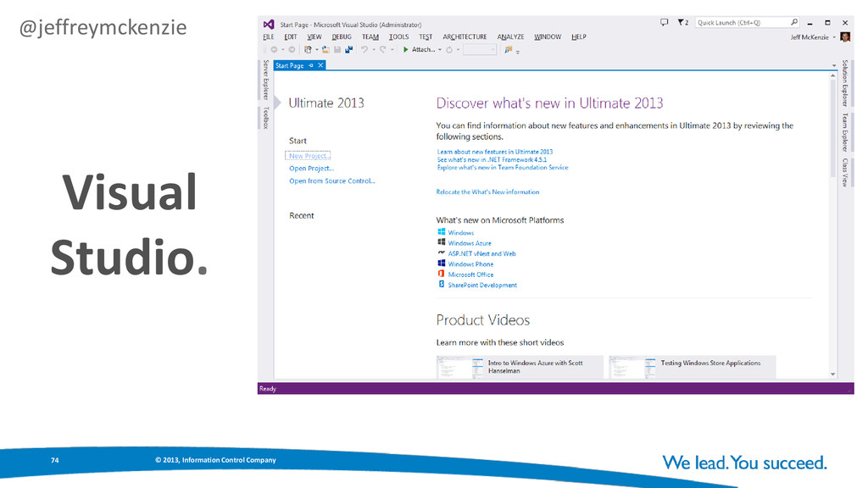868x488 pixels.
Task: Click the Navigate Backward toolbar icon
Action: 274,50
